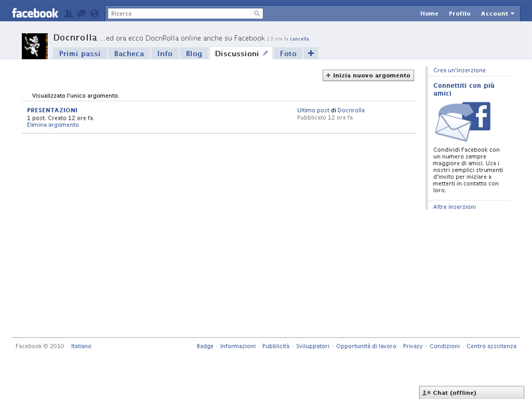Viewport: 532px width, 399px height.
Task: Click 'Pubblicato 12 ore fa' text
Action: 325,118
